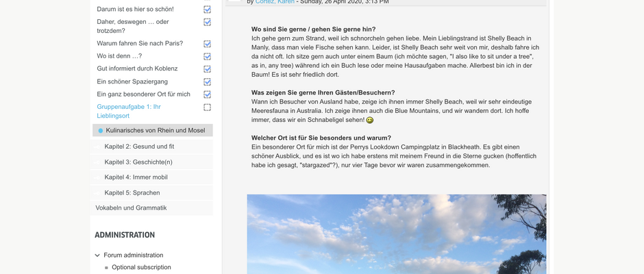Viewport: 644px width, 274px height.
Task: Toggle completion checkbox for Wo ist denn …?
Action: coord(208,56)
